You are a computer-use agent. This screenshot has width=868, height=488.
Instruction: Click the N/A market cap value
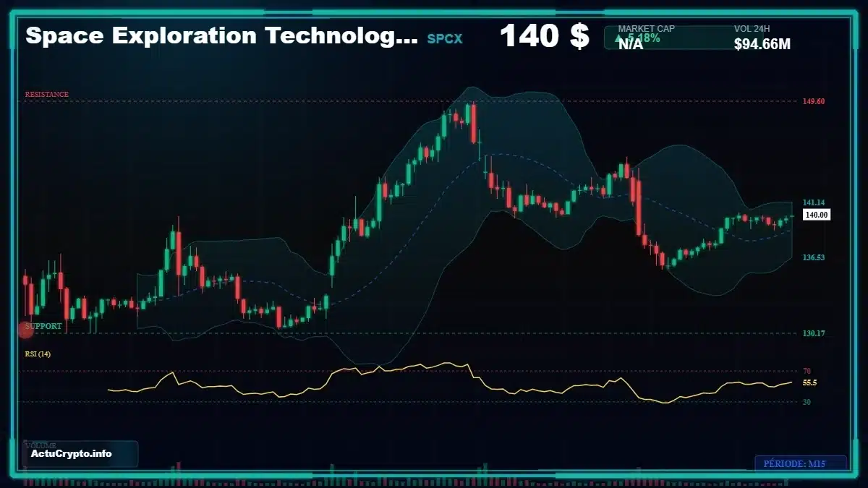point(631,44)
